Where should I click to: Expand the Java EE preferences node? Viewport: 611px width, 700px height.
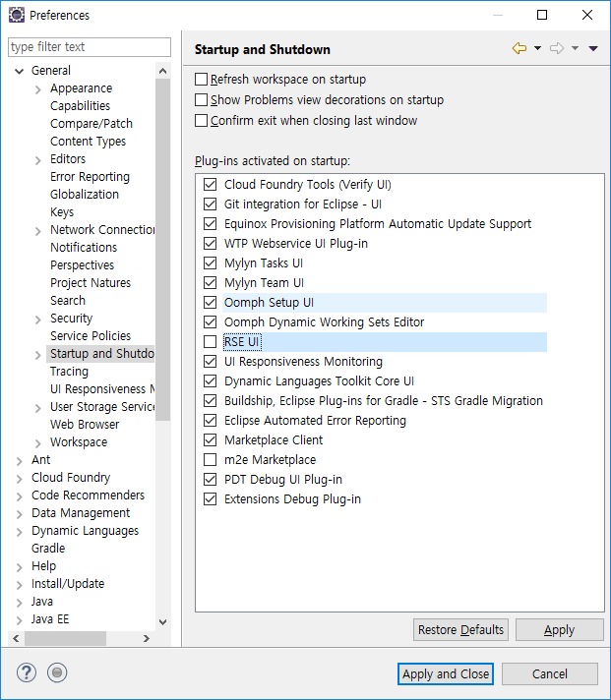[20, 620]
